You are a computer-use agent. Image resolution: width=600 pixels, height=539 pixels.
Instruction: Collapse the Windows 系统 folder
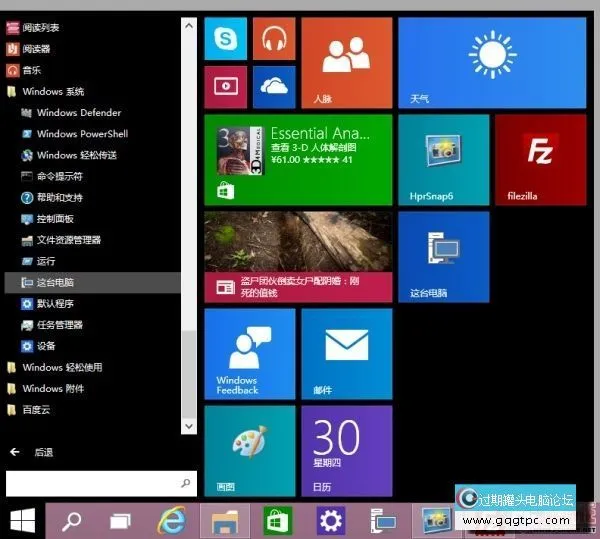click(x=92, y=91)
